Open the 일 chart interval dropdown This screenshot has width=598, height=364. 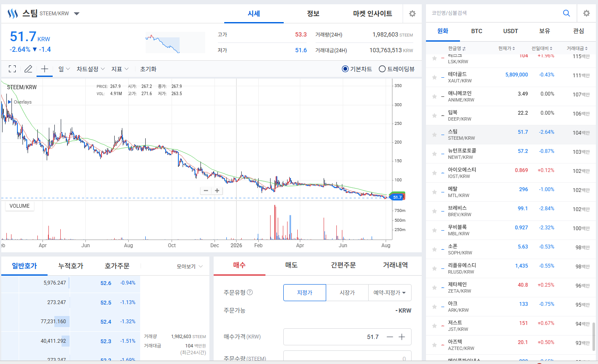coord(64,69)
